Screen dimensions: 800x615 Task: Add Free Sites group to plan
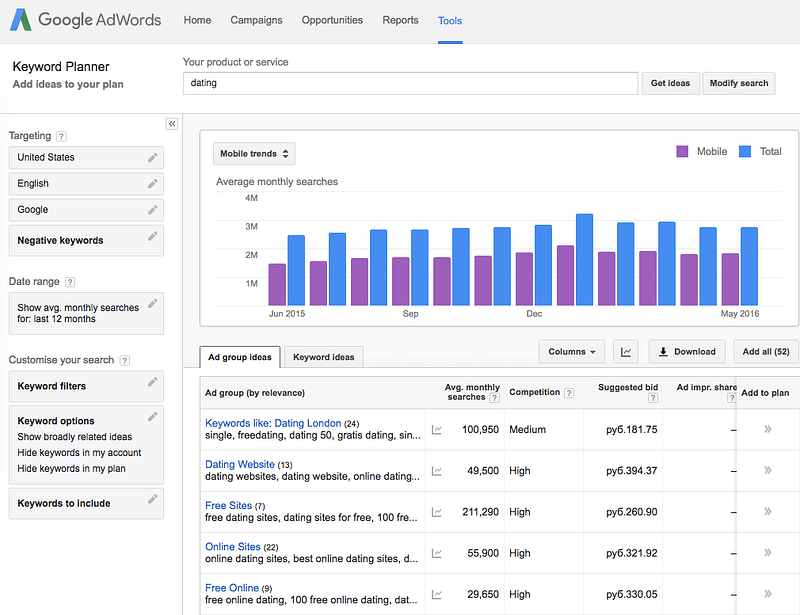tap(767, 511)
